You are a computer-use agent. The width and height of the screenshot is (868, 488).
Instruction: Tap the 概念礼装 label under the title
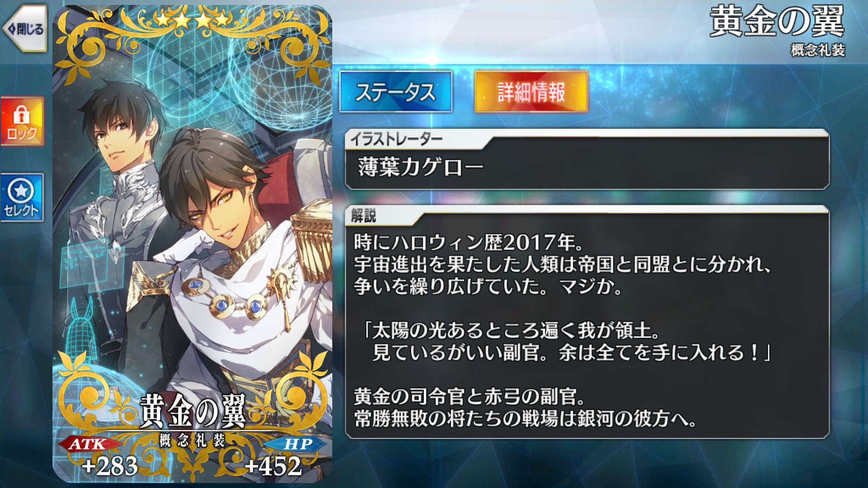(817, 50)
